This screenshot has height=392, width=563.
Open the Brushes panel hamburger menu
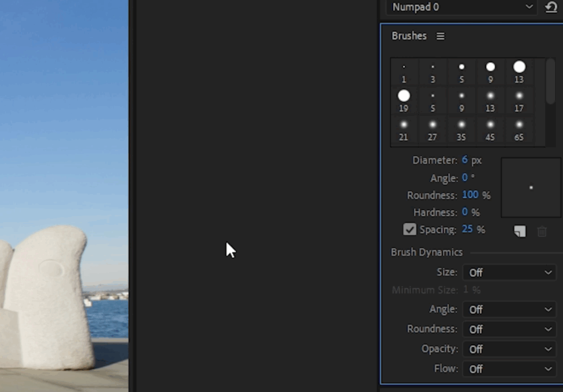click(x=440, y=36)
